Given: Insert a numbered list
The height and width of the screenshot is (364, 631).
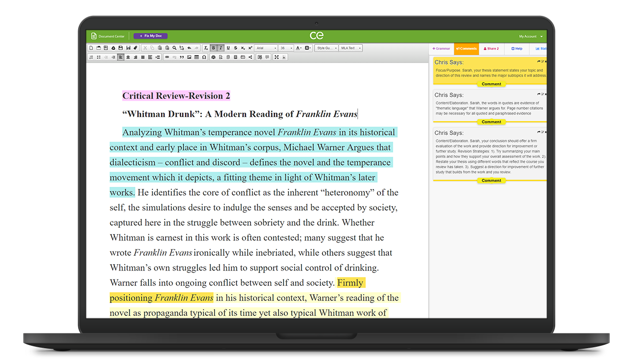Looking at the screenshot, I should 91,57.
